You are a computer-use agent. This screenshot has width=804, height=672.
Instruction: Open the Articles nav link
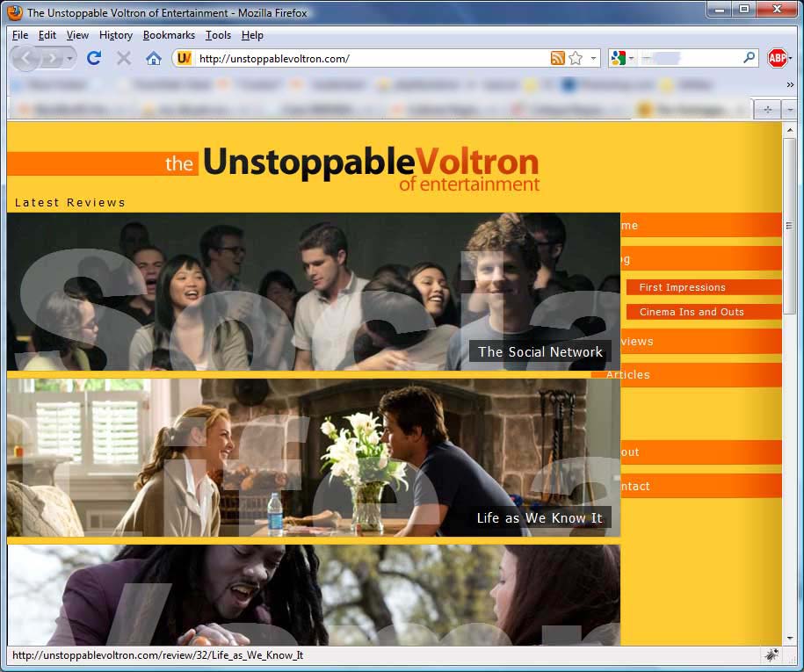coord(701,375)
